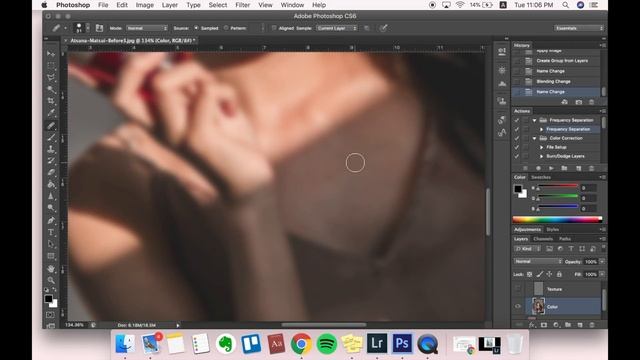
Task: Collapse the Frequency Separation action set
Action: [x=534, y=120]
